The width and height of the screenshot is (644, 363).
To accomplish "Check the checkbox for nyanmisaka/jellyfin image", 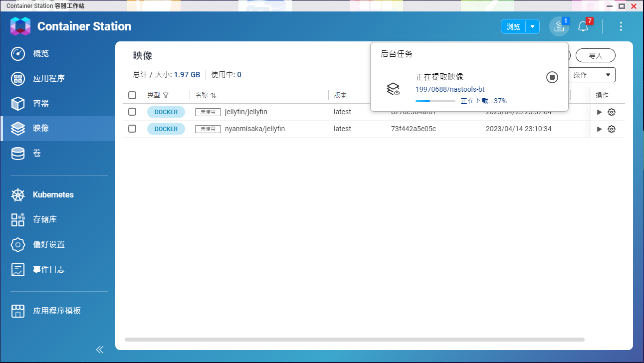I will point(132,129).
